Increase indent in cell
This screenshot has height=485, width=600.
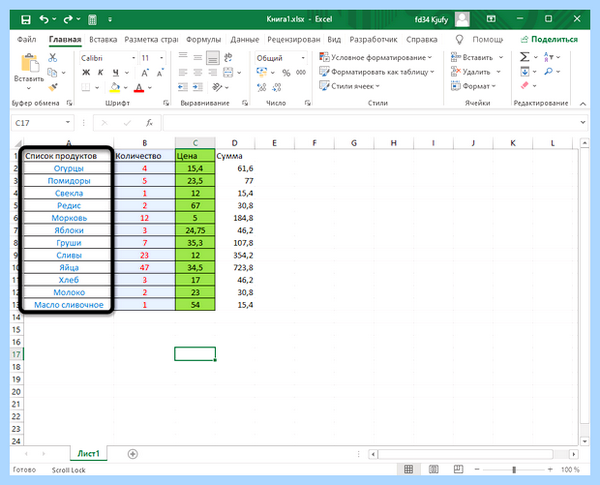(x=198, y=87)
